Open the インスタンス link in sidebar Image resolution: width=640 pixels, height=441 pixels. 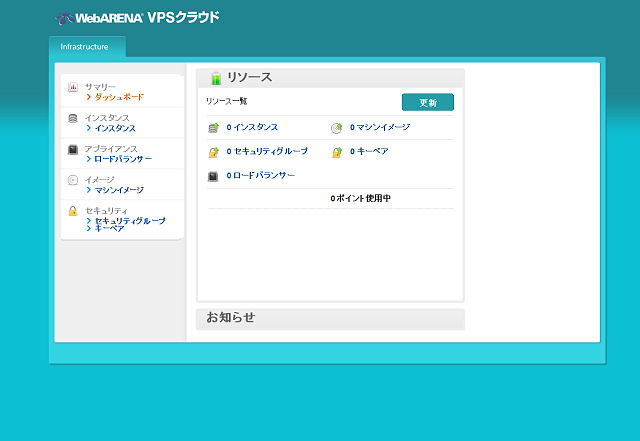pos(115,128)
